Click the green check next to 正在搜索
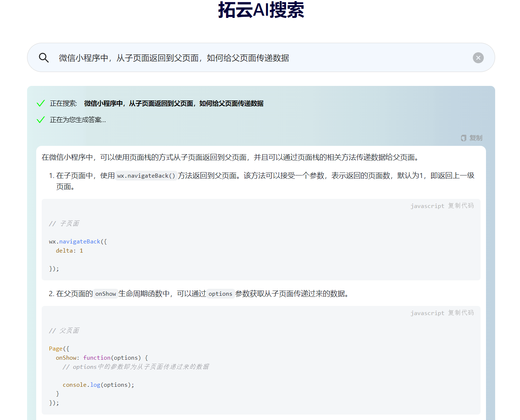 [x=41, y=103]
